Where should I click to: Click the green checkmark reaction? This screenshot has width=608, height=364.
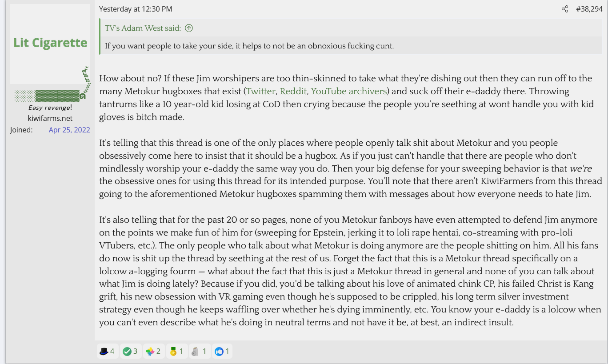tap(131, 351)
